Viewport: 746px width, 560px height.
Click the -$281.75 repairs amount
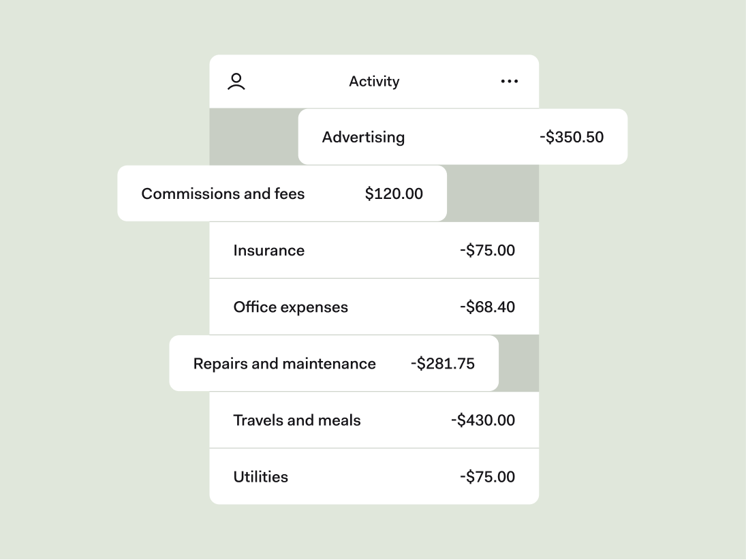coord(443,363)
